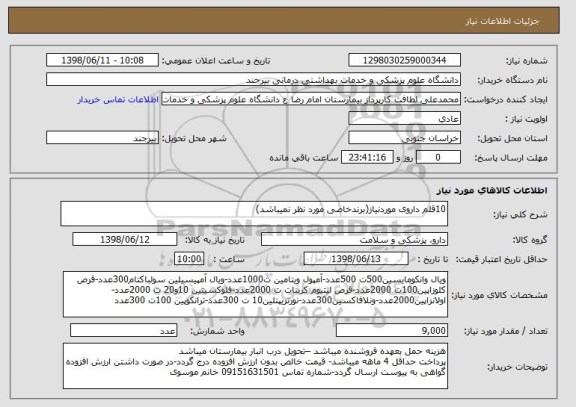The image size is (576, 407).
Task: Select the goods group field دارو، پزشکی و سلامت
Action: tap(354, 240)
